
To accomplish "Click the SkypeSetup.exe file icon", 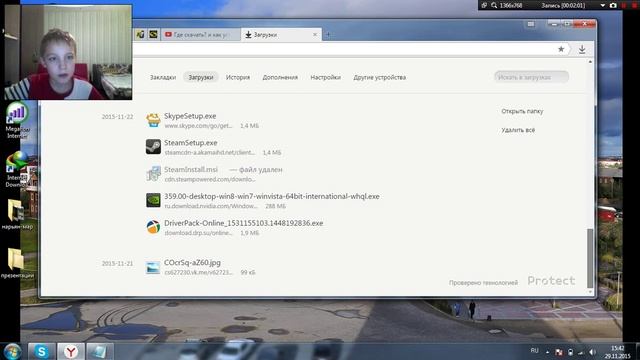I will 153,120.
